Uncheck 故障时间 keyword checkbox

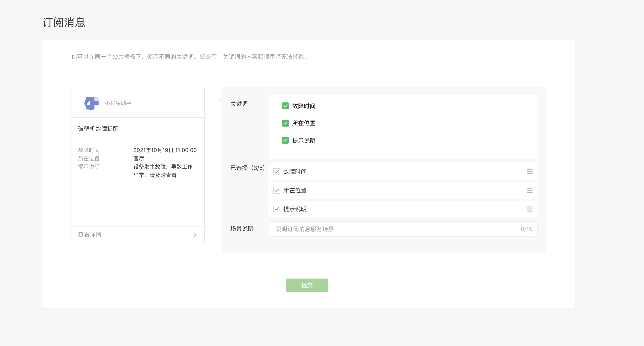[x=285, y=106]
